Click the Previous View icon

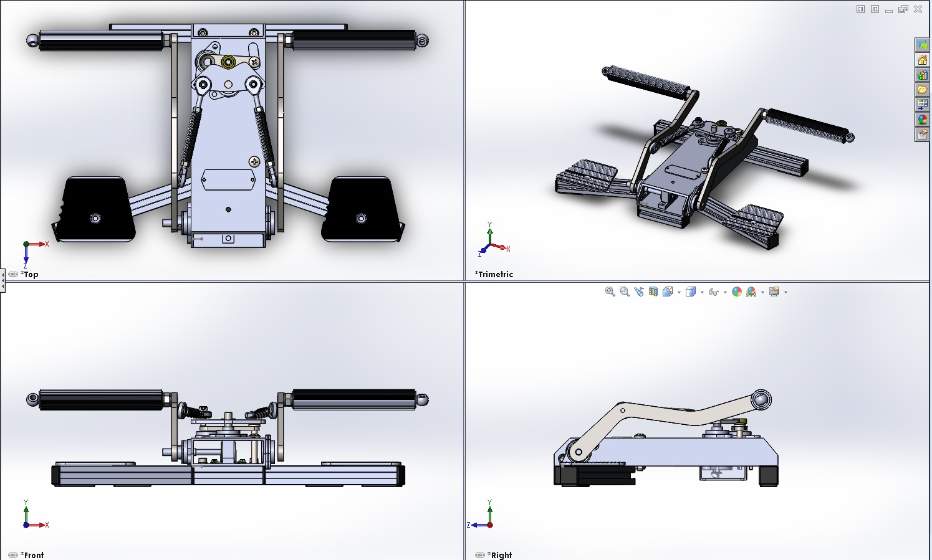coord(639,292)
